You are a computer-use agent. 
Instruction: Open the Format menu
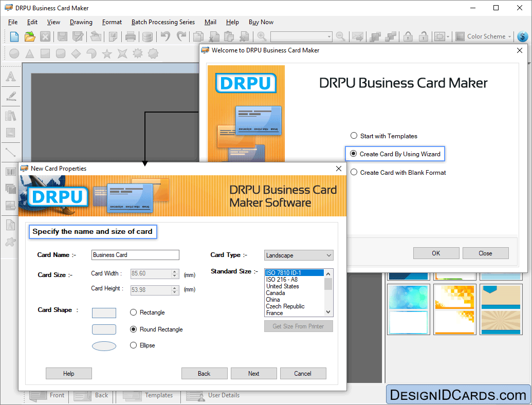coord(112,22)
